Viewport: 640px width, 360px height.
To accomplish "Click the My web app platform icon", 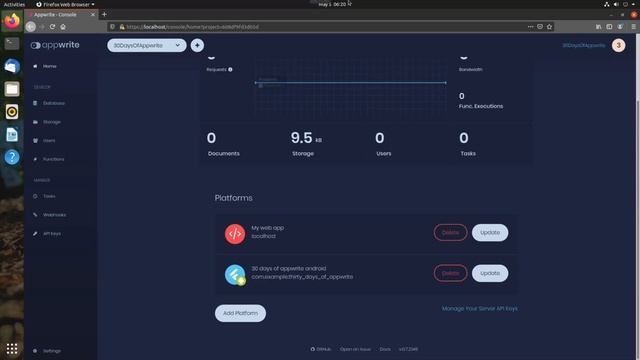I will click(x=235, y=233).
